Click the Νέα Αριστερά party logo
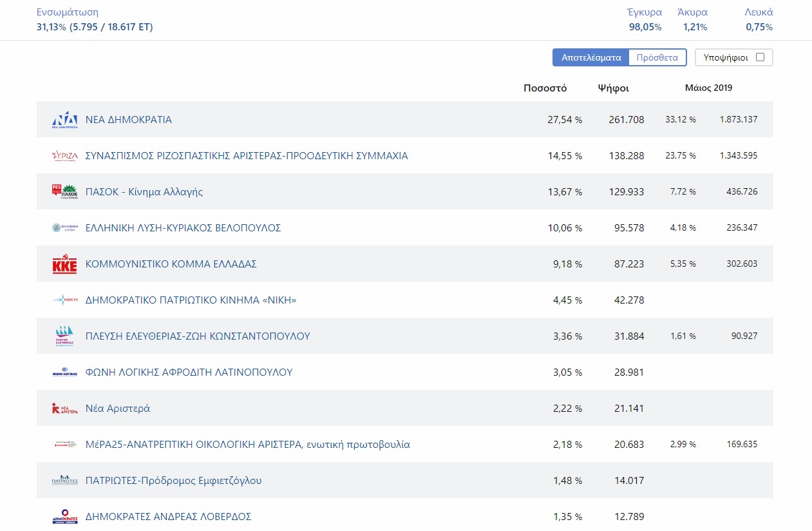The image size is (812, 531). (64, 409)
